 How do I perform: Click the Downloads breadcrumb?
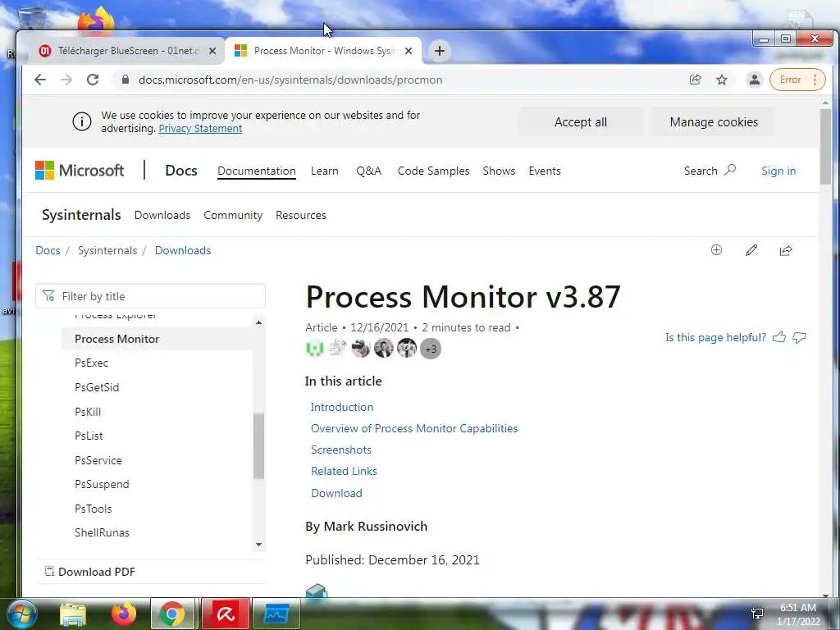[x=183, y=250]
